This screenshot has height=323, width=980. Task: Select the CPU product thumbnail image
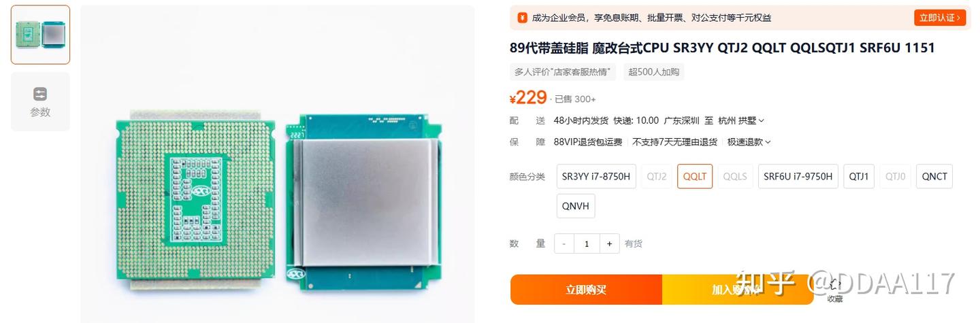[40, 35]
